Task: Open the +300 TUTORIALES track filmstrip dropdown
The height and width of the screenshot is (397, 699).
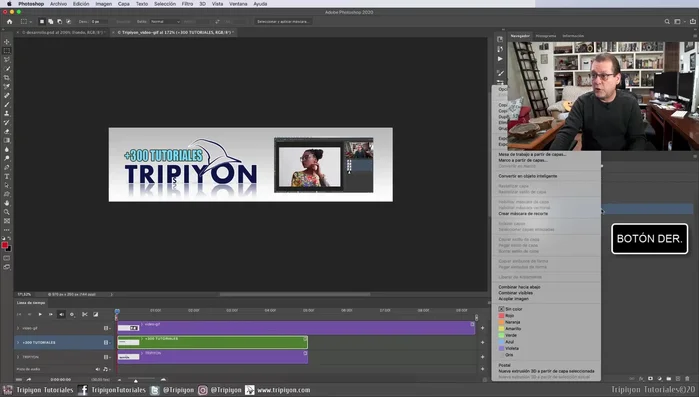Action: pos(107,342)
